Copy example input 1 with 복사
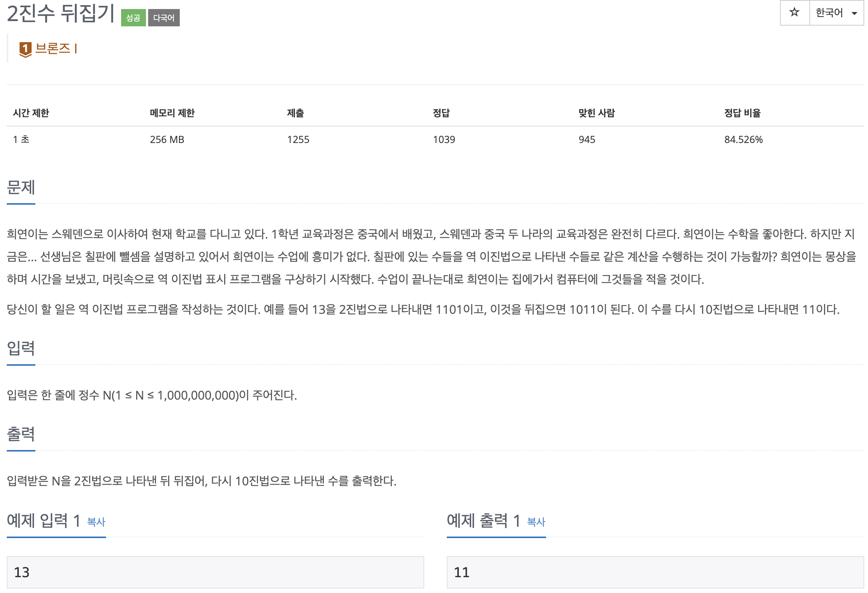 click(x=96, y=522)
